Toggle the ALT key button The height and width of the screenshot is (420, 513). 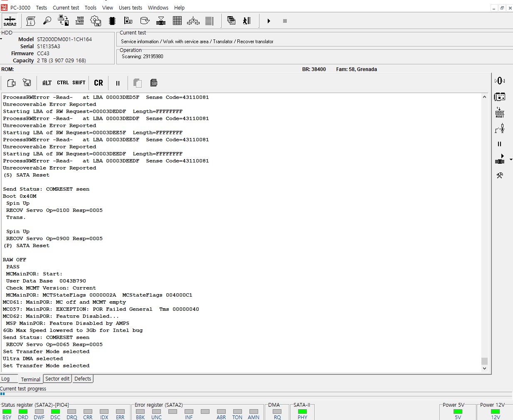pyautogui.click(x=47, y=83)
